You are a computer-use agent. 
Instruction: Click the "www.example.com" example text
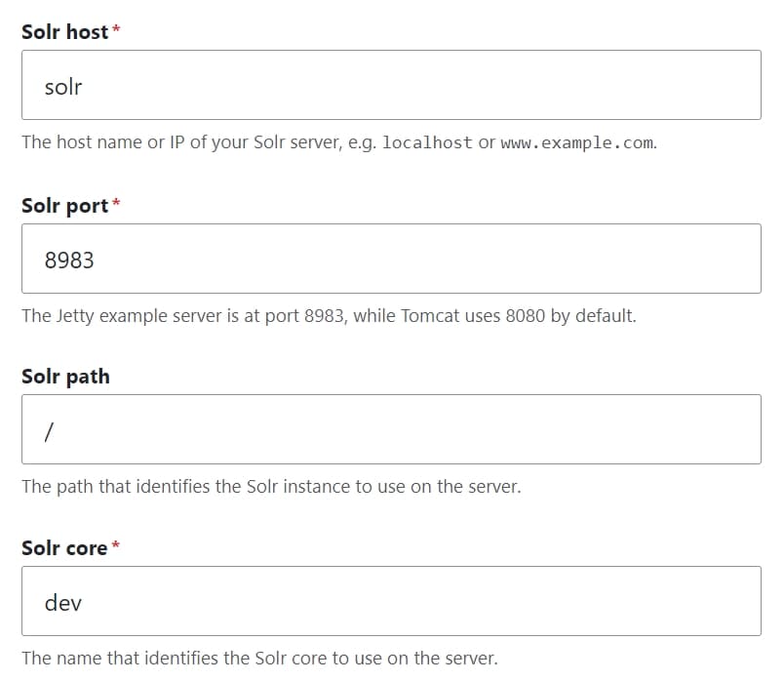[x=576, y=142]
